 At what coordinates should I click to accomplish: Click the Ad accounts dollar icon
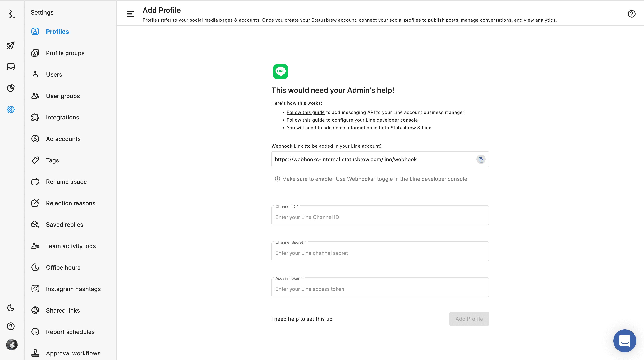35,139
